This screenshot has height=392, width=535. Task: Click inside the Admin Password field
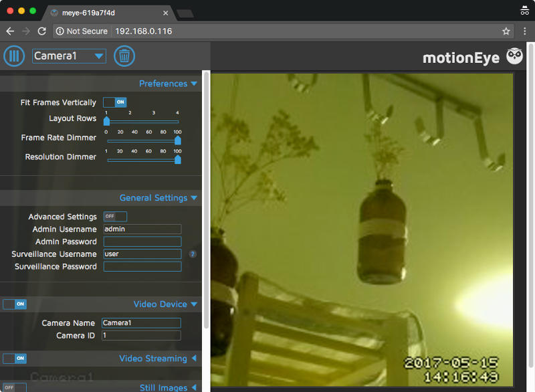[142, 241]
